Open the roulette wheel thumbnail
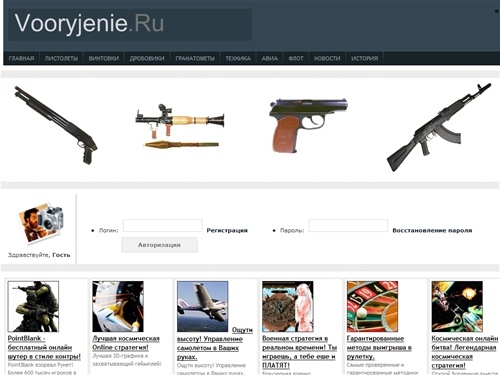 click(x=372, y=306)
